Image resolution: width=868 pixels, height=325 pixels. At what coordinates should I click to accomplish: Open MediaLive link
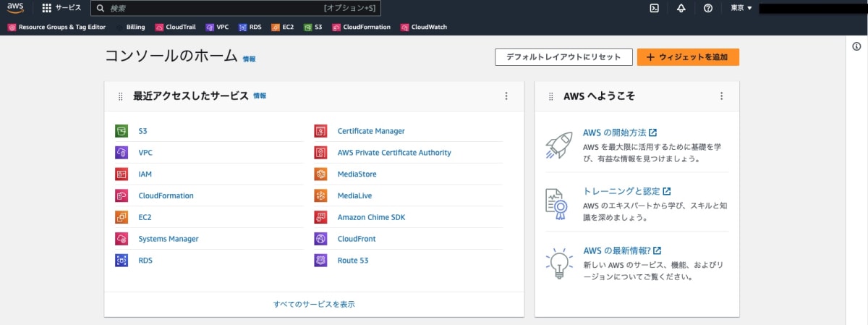[x=354, y=195]
